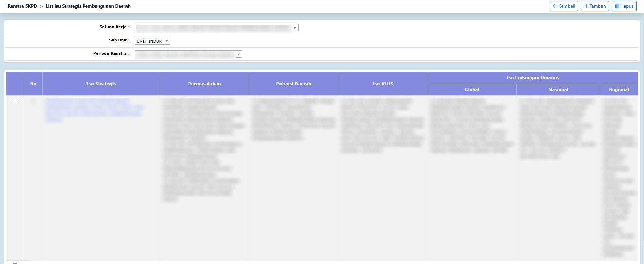Click the Permasalahan column header

[x=204, y=84]
